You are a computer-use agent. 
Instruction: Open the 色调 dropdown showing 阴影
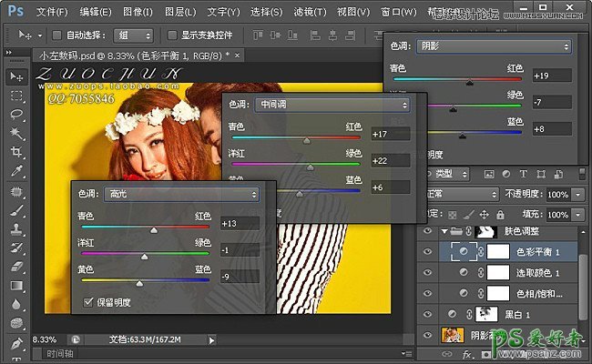493,45
